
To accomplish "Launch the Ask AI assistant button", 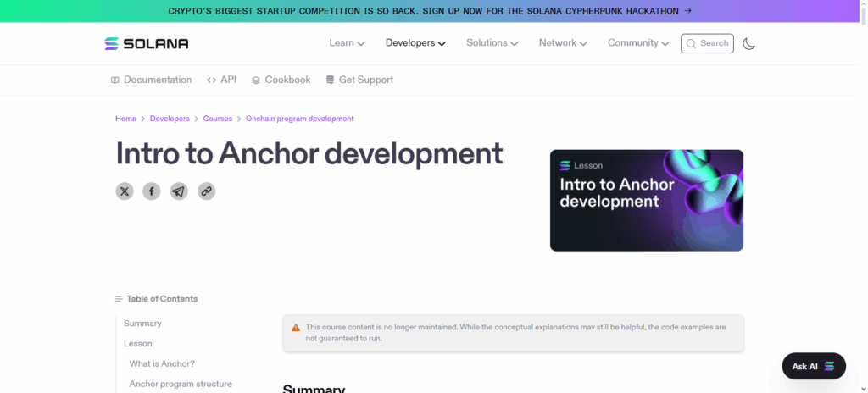I will pos(813,366).
